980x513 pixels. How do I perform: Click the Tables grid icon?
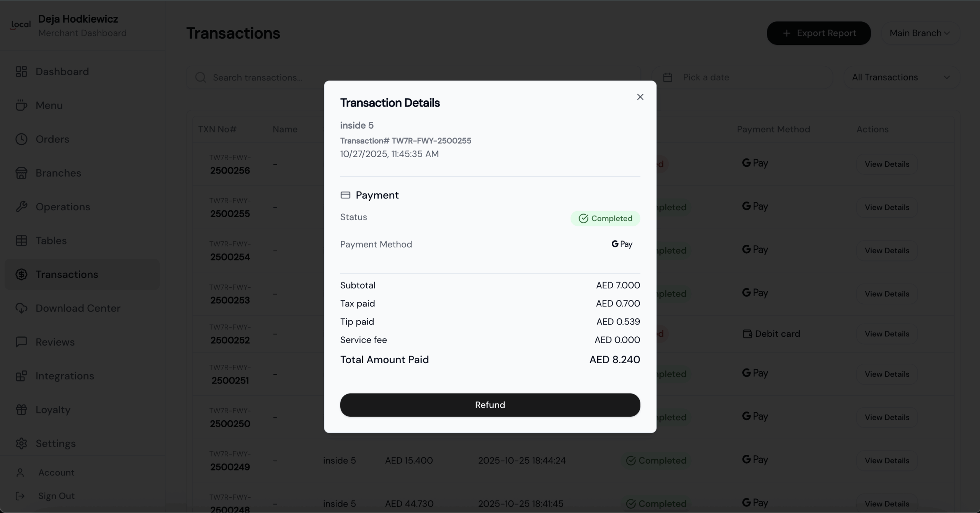click(21, 241)
